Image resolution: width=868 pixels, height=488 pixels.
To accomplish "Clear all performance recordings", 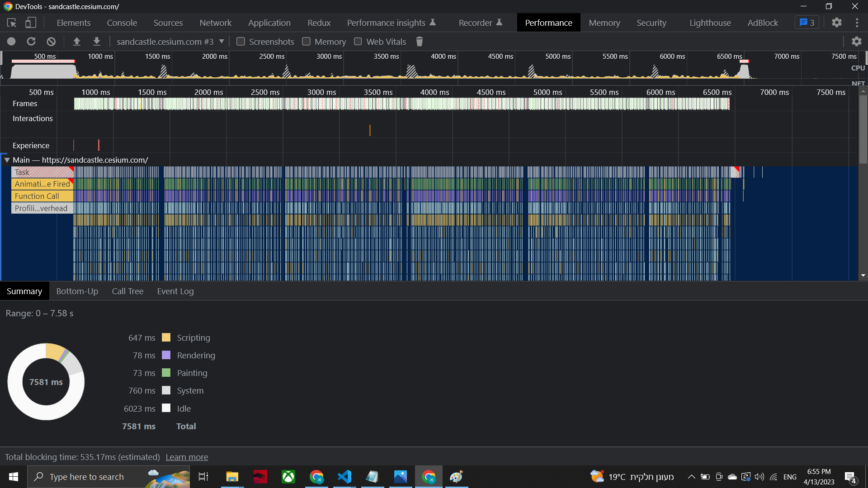I will coord(51,41).
